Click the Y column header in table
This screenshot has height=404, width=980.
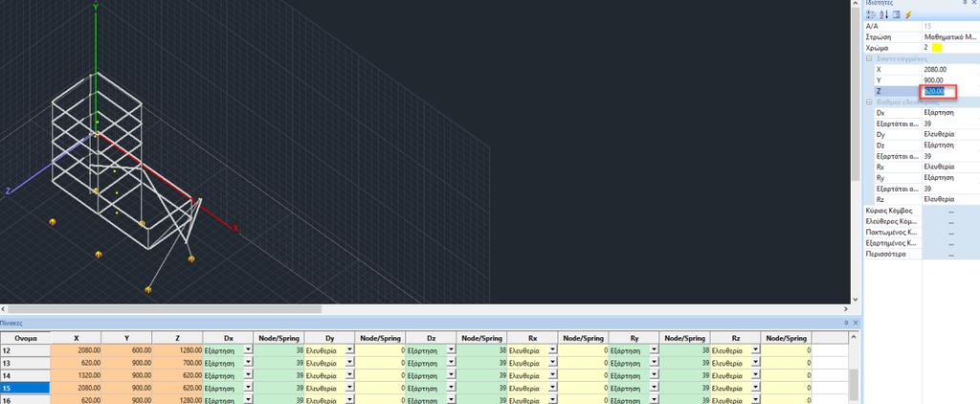click(126, 338)
